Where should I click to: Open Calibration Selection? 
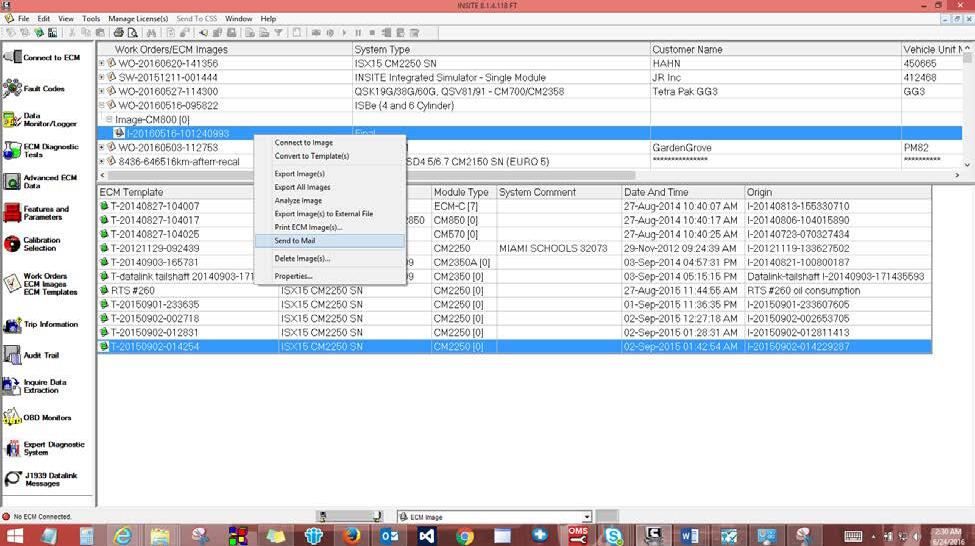32,244
